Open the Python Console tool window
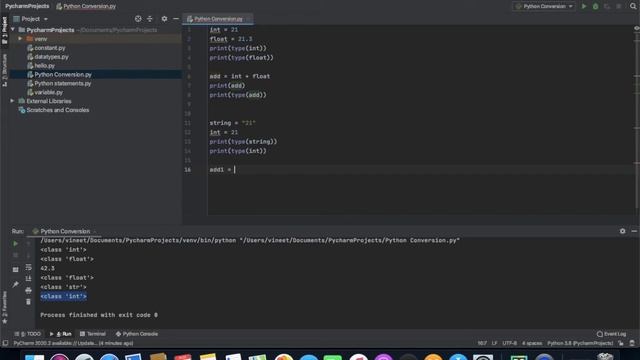This screenshot has width=640, height=360. tap(137, 334)
